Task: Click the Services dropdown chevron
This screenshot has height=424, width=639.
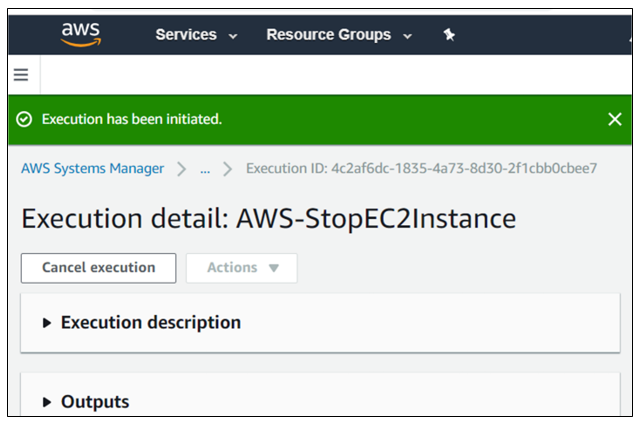Action: point(233,37)
